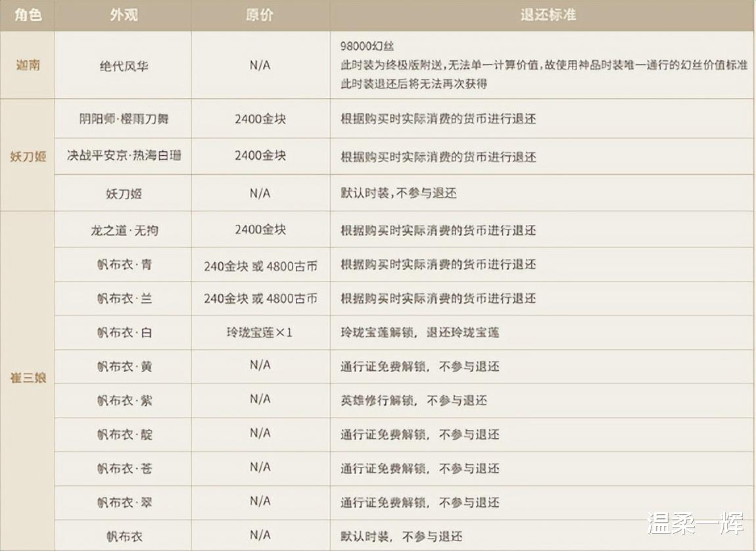Screen dimensions: 756x551
Task: Click the N/A price in the 帆布衣·黄 row
Action: tap(260, 365)
